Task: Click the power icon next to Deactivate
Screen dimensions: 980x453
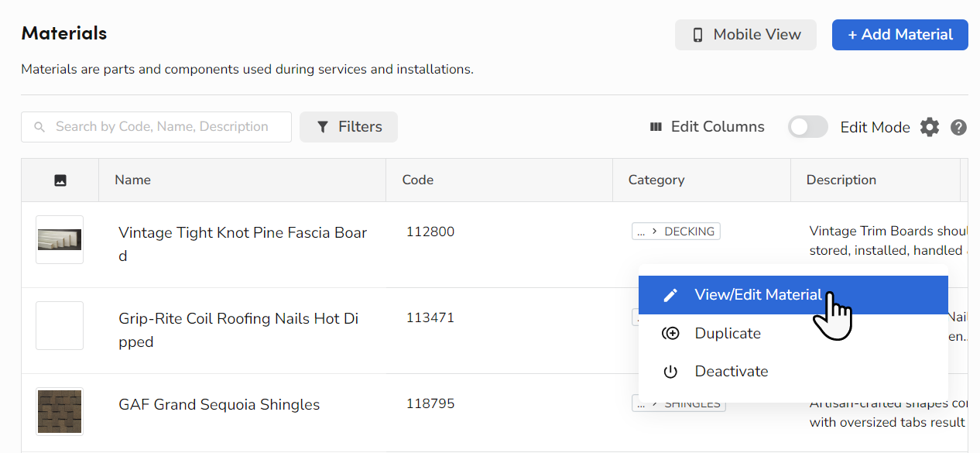Action: (670, 372)
